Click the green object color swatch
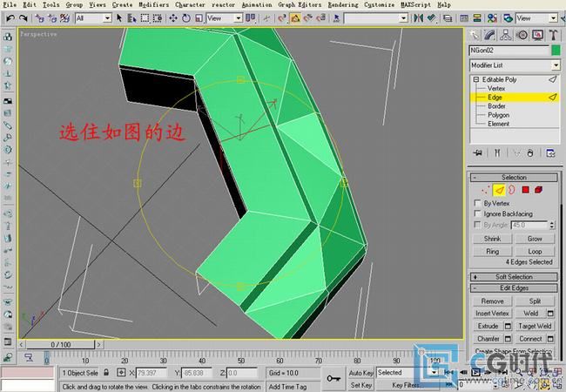The height and width of the screenshot is (392, 566). pos(556,51)
